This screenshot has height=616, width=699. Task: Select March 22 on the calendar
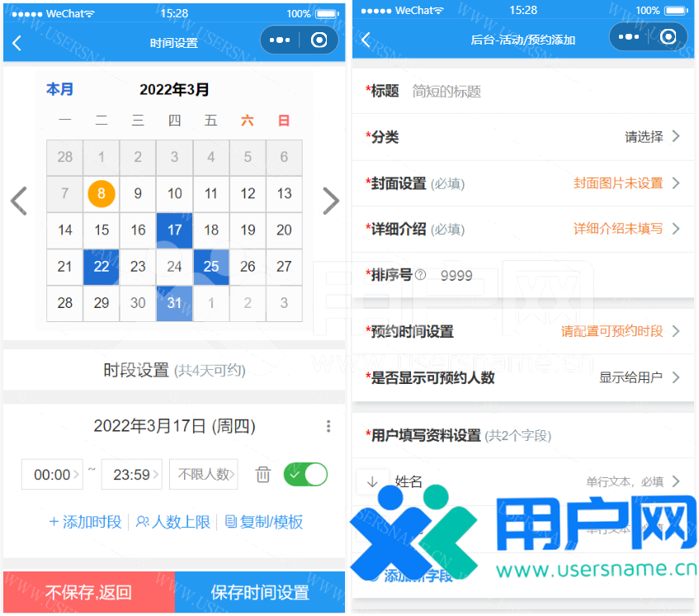102,267
